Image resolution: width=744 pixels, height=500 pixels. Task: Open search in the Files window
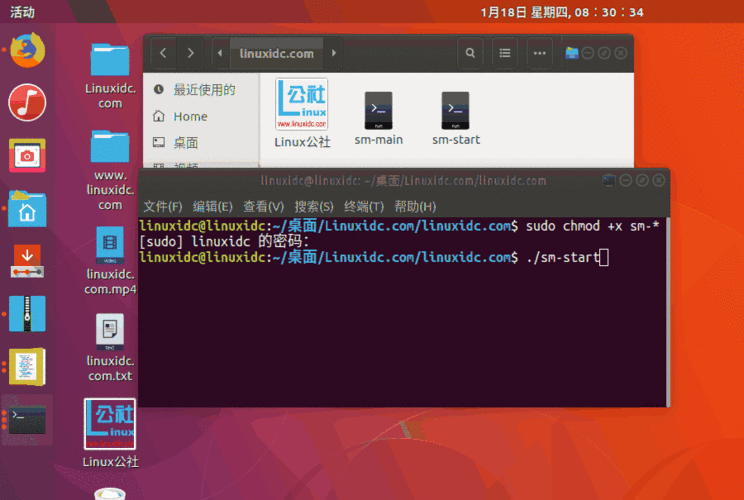point(470,53)
